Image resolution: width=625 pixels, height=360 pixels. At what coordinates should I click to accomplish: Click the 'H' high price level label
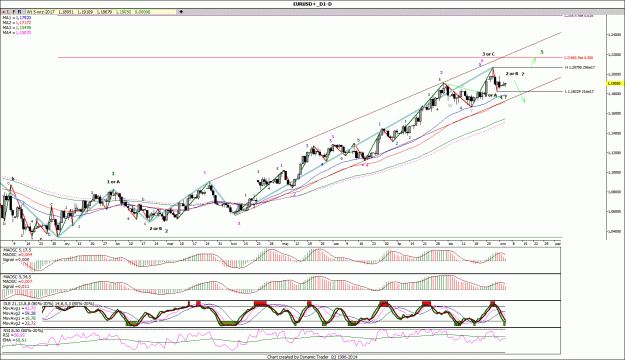click(x=580, y=67)
